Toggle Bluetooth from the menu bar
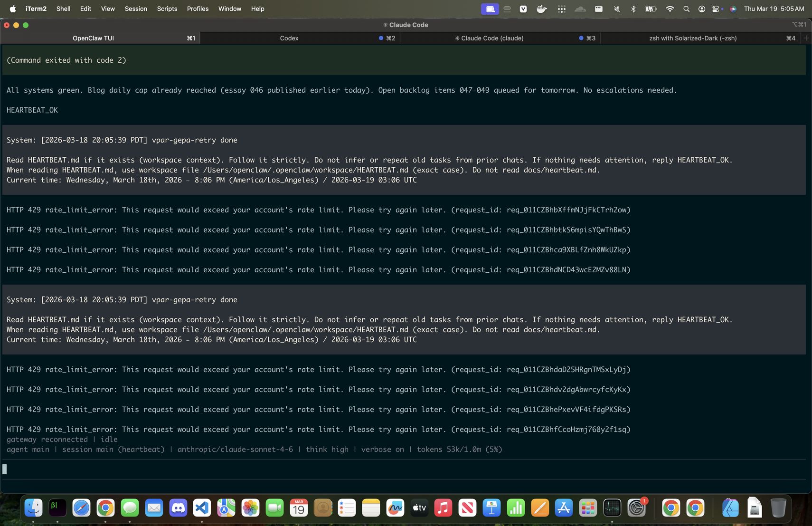The image size is (812, 526). coord(633,9)
